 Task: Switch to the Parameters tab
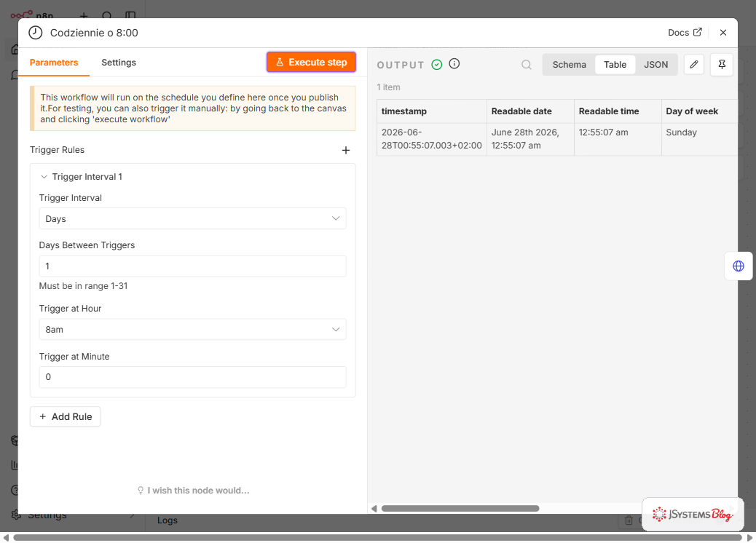point(53,63)
